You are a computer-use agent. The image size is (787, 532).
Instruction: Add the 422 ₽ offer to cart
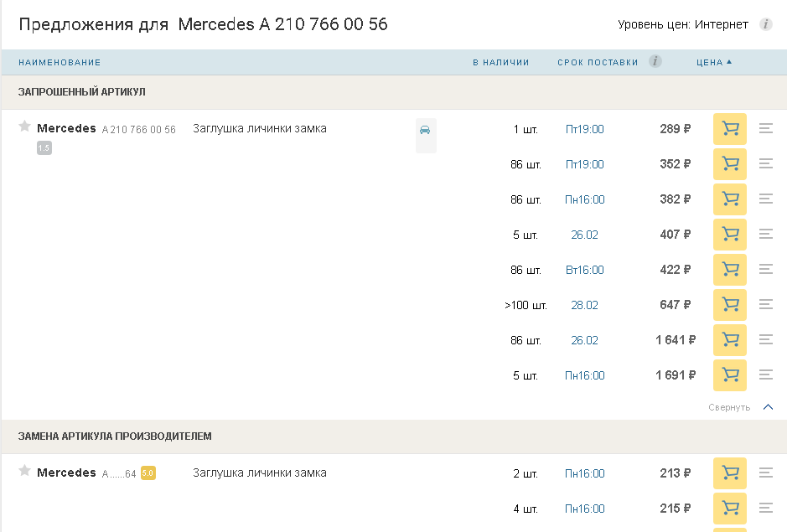click(x=730, y=270)
